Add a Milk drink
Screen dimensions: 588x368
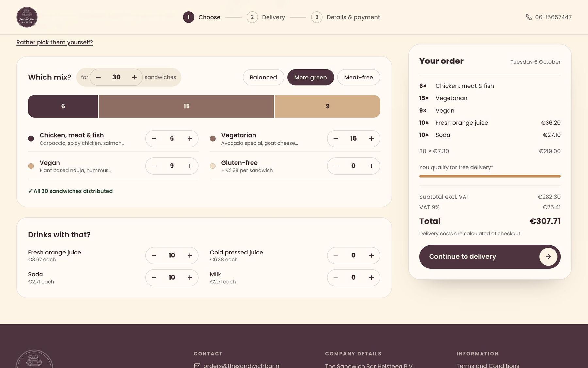pyautogui.click(x=371, y=278)
